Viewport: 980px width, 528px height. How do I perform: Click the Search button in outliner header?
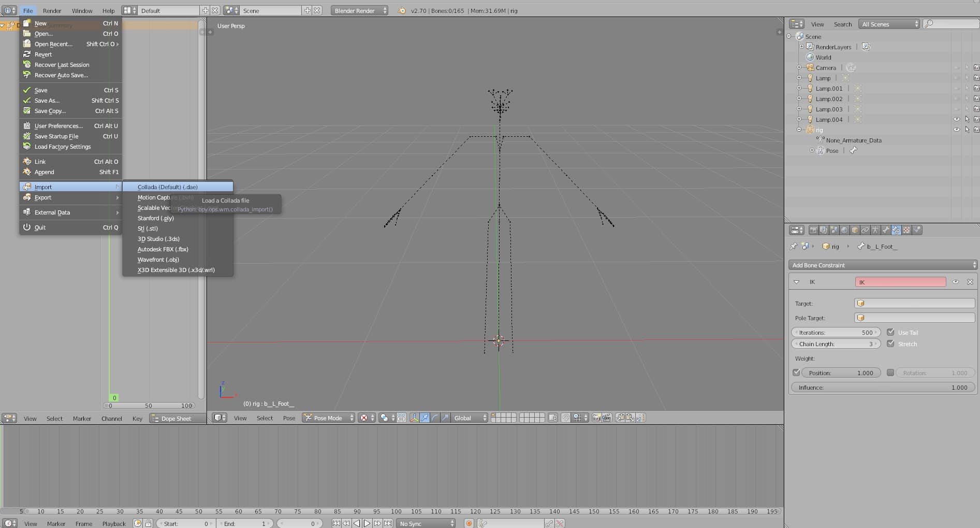(x=842, y=24)
